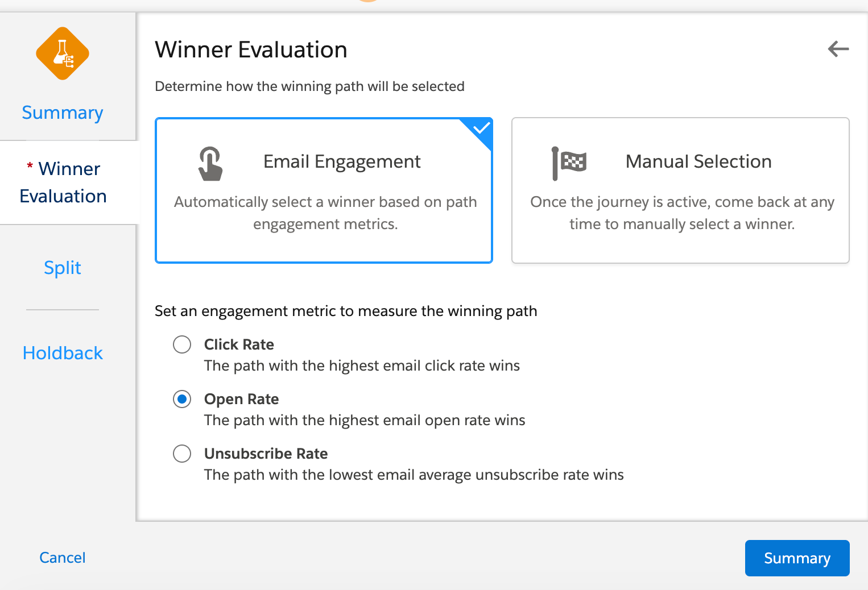Screen dimensions: 868x590
Task: Switch to the Split tab
Action: pos(63,267)
